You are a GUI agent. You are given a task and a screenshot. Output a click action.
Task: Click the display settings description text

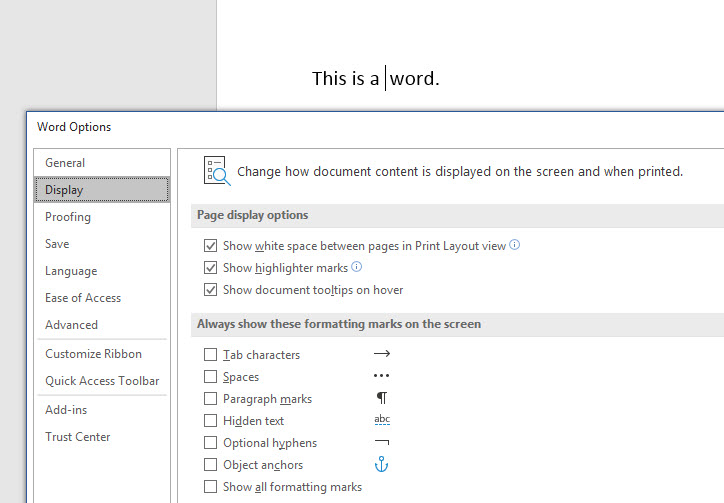460,172
